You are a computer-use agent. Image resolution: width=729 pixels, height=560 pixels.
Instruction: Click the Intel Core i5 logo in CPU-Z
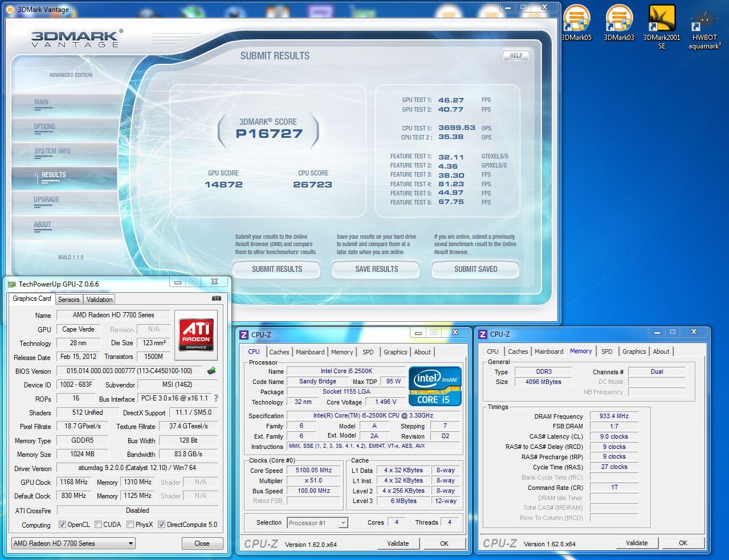click(435, 386)
